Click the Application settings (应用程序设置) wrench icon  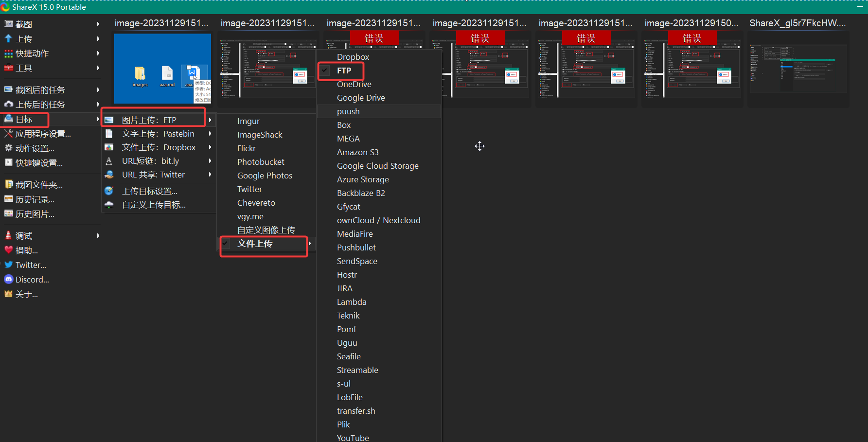click(8, 133)
